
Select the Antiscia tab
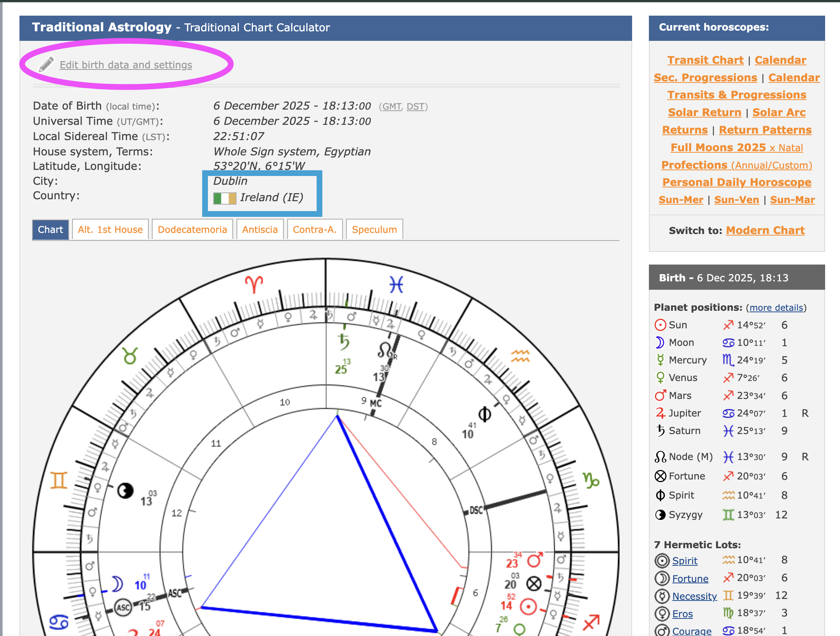coord(260,229)
